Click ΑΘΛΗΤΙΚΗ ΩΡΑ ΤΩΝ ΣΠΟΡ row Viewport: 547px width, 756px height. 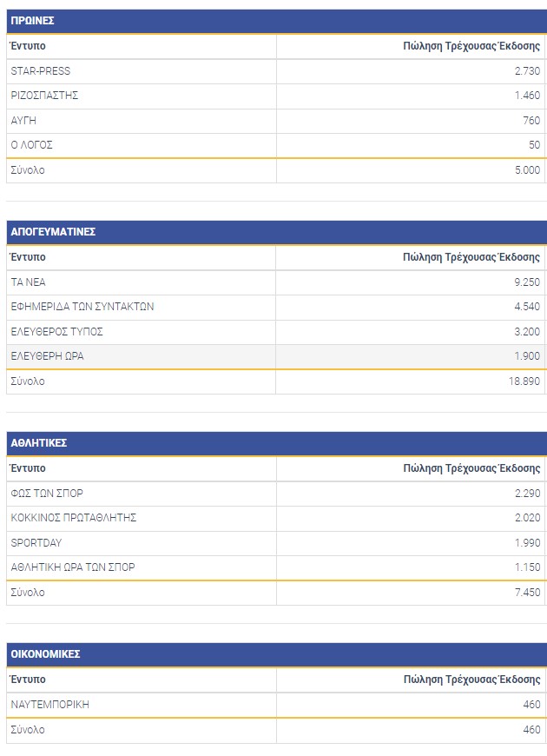click(x=73, y=567)
